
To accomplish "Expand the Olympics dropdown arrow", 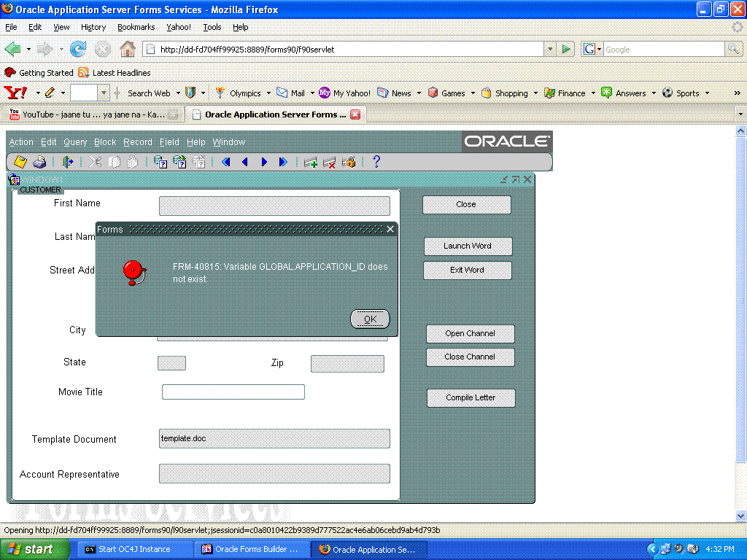I will tap(268, 93).
